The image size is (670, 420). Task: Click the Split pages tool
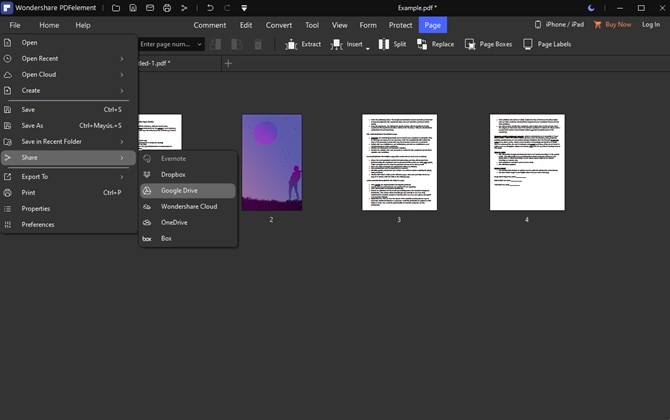[x=392, y=44]
